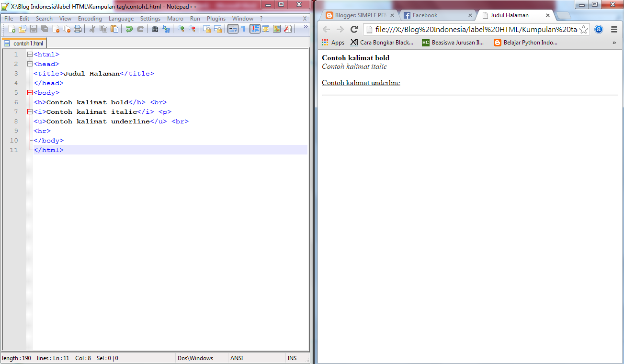
Task: Expand hidden Notepad++ toolbar items chevron
Action: [x=306, y=27]
